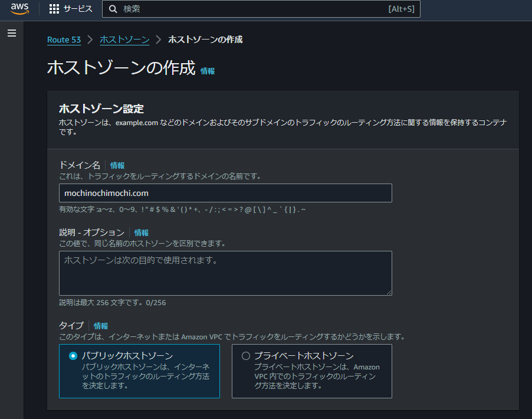Click the [Alt+S] shortcut hint
The image size is (532, 419).
coord(402,9)
